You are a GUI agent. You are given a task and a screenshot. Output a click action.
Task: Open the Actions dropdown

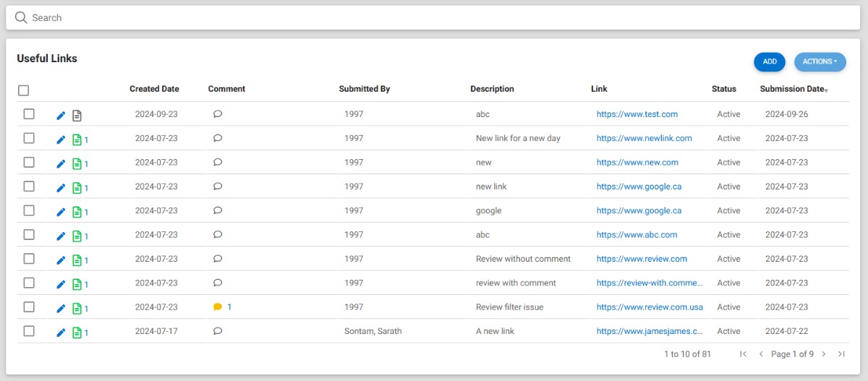pos(820,62)
